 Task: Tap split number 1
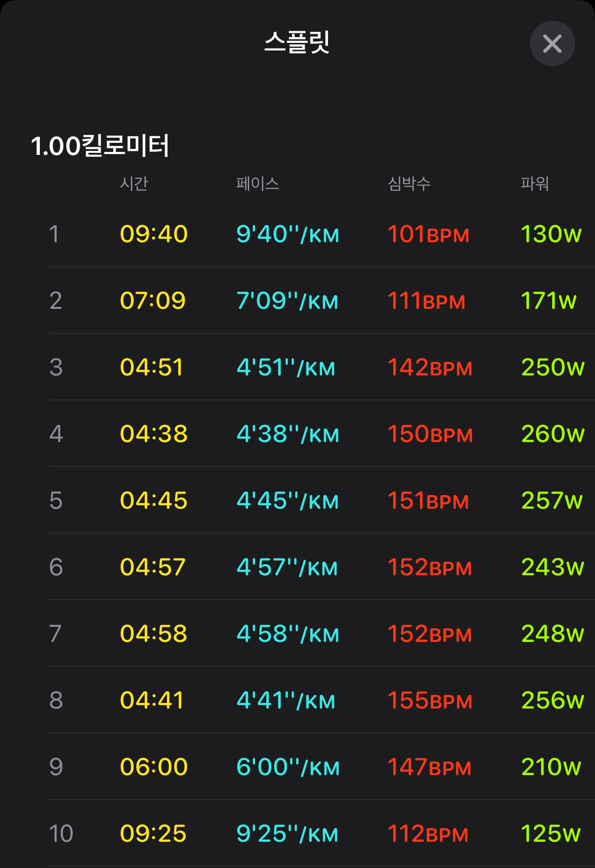pos(54,234)
